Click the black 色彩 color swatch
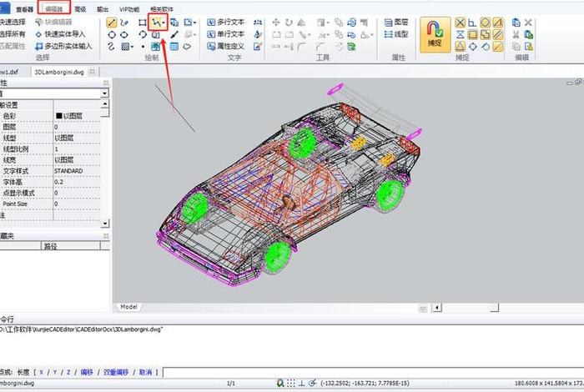This screenshot has height=392, width=584. click(59, 116)
